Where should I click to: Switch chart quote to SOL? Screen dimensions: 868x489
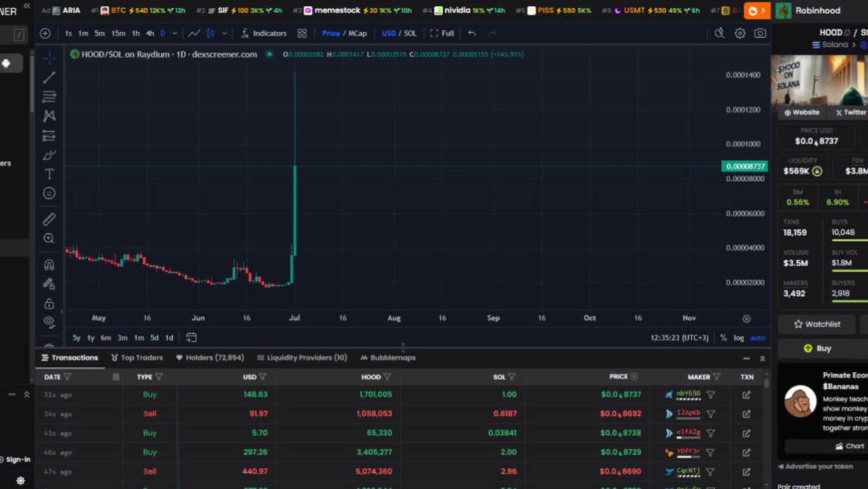coord(410,33)
